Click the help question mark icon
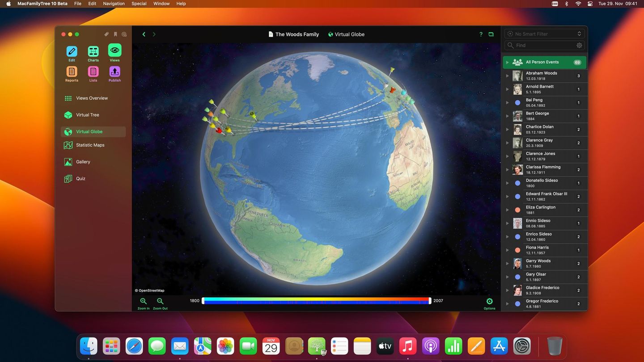 click(481, 34)
